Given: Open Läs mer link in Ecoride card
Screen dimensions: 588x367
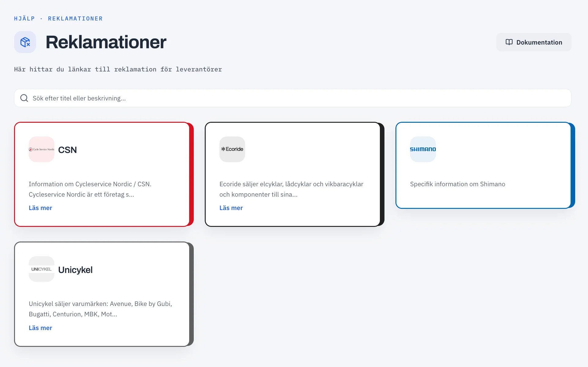Looking at the screenshot, I should [x=231, y=208].
